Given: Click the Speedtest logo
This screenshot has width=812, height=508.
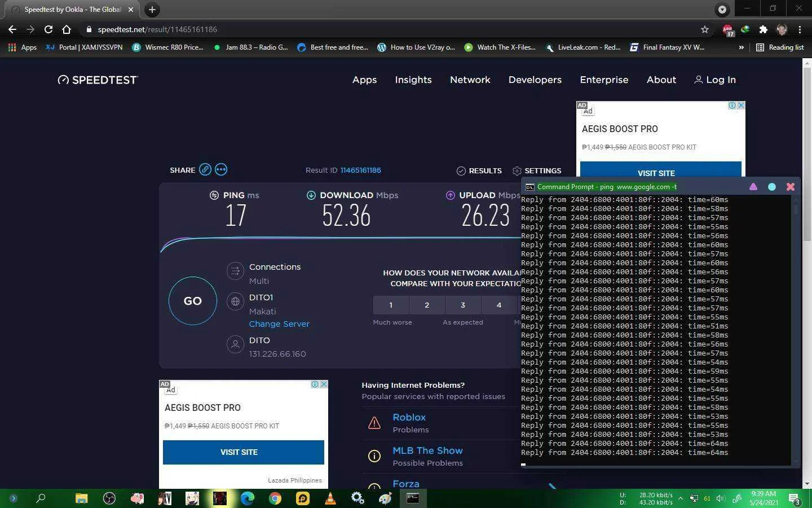Looking at the screenshot, I should (x=98, y=80).
